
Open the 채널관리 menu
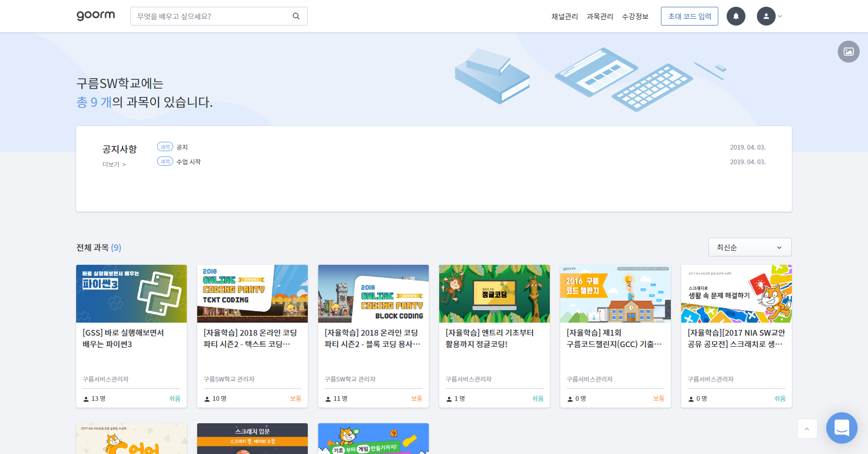564,17
